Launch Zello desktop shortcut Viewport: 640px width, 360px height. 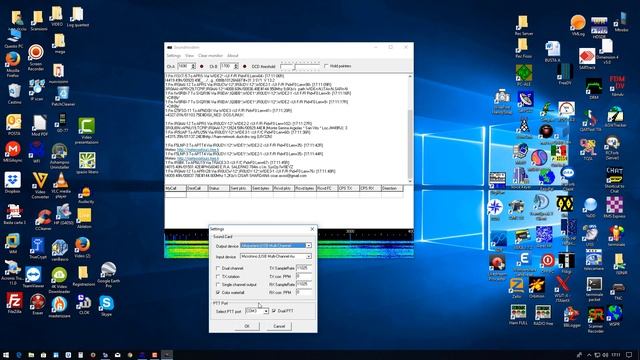(517, 288)
